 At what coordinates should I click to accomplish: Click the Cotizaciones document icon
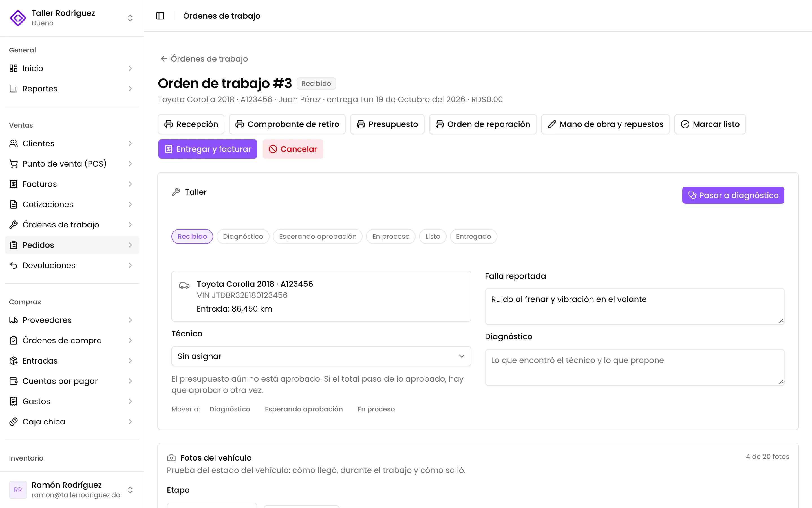(14, 204)
